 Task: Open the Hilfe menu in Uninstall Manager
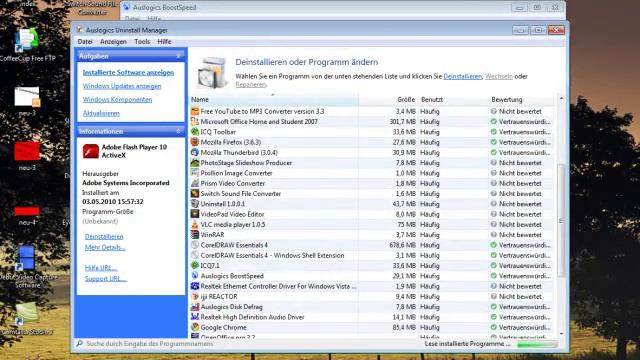(x=164, y=42)
